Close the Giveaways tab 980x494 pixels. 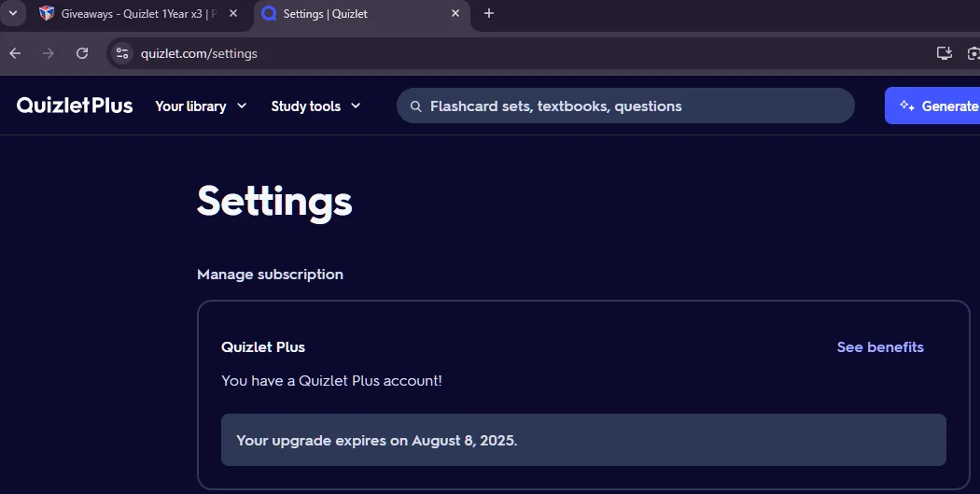pyautogui.click(x=233, y=13)
